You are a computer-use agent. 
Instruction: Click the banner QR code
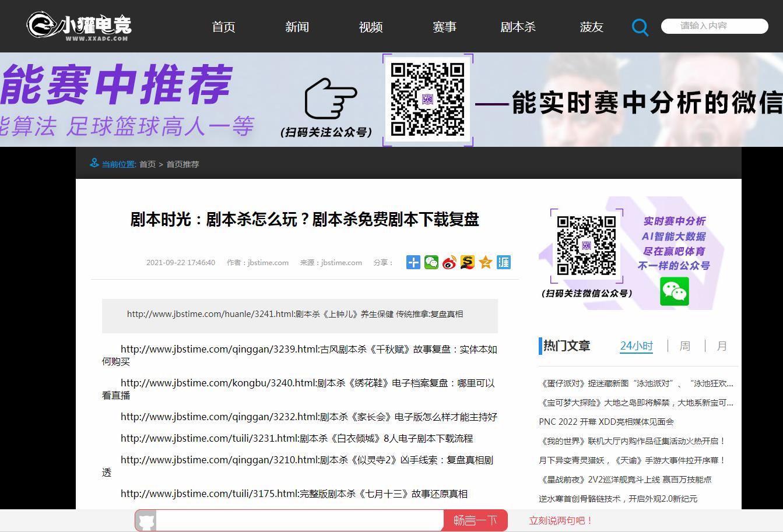[428, 99]
